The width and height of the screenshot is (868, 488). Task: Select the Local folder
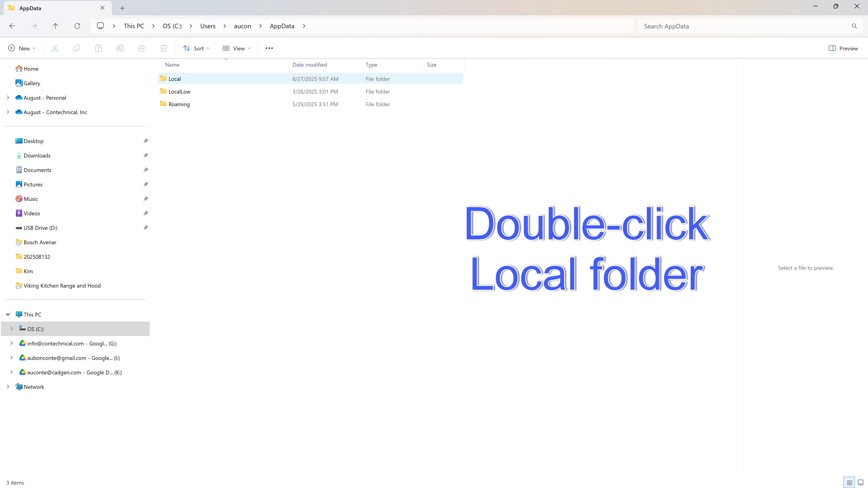point(310,78)
